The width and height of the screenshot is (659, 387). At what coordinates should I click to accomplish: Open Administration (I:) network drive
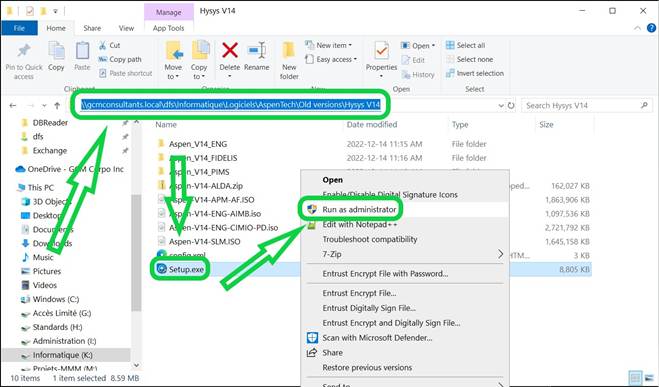[x=59, y=341]
